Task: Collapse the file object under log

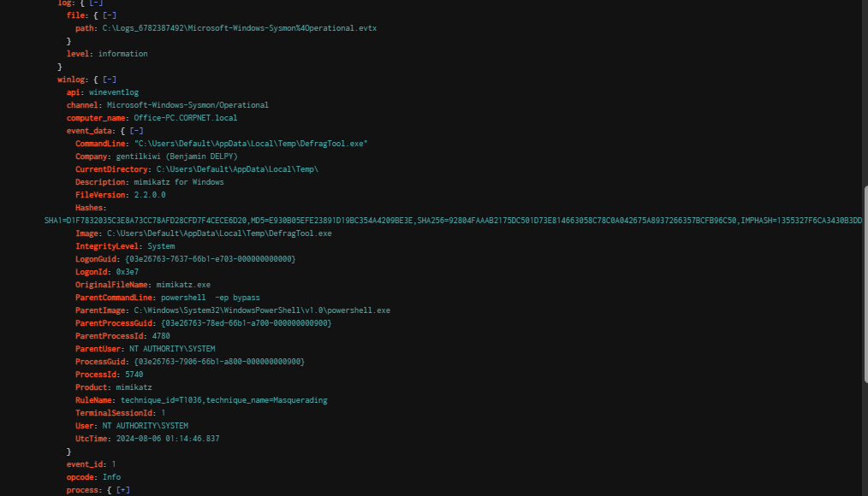Action: 109,15
